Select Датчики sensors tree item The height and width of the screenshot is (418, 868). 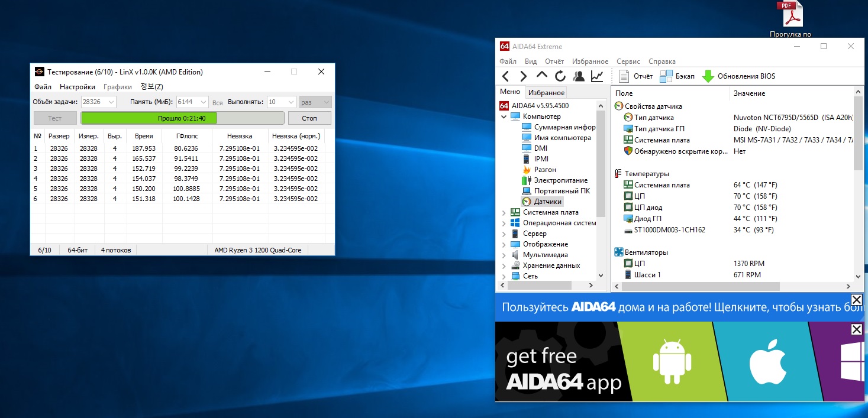coord(543,202)
